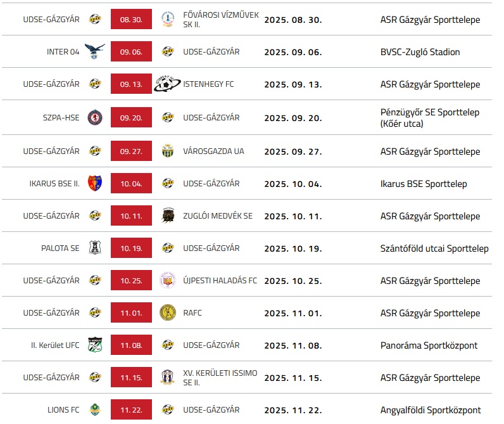
Task: Click the Városgazda UA shield logo
Action: 167,151
